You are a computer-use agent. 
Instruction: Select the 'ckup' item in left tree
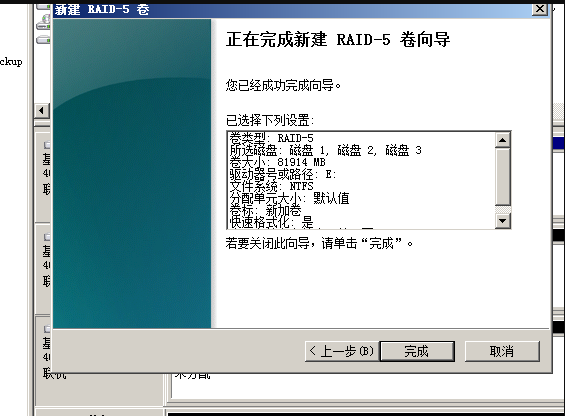click(11, 62)
